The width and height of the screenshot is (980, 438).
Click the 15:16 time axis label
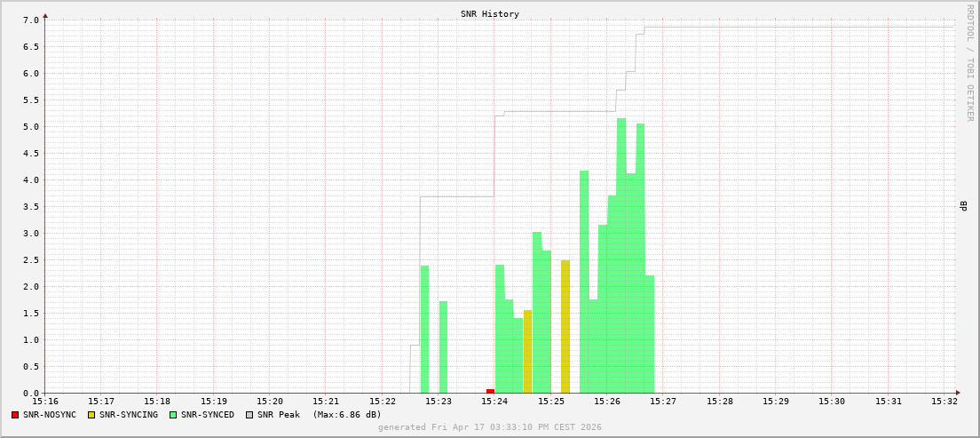coord(45,402)
